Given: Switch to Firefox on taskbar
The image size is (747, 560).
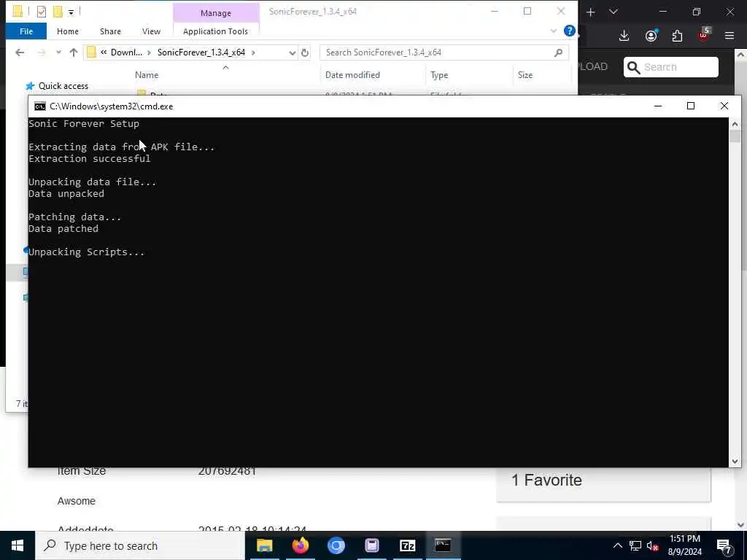Looking at the screenshot, I should coord(300,545).
